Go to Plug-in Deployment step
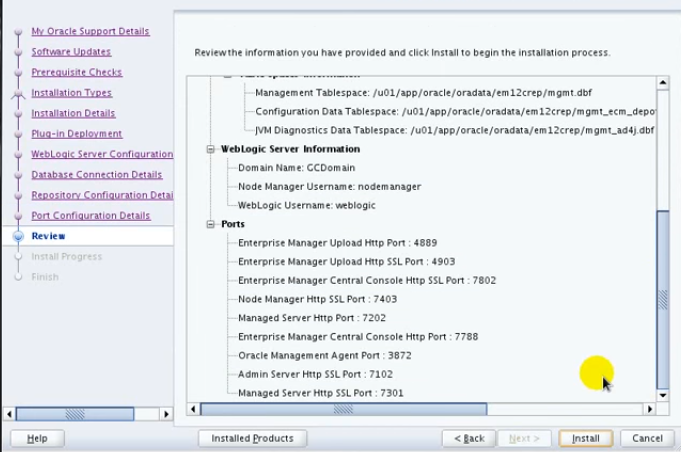This screenshot has height=452, width=681. (77, 134)
